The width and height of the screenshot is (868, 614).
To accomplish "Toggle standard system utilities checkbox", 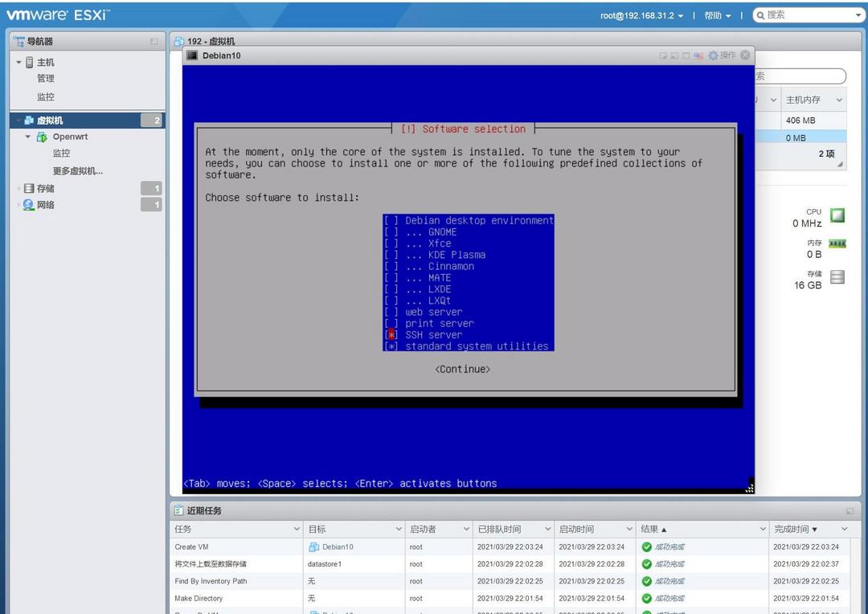I will [x=391, y=346].
